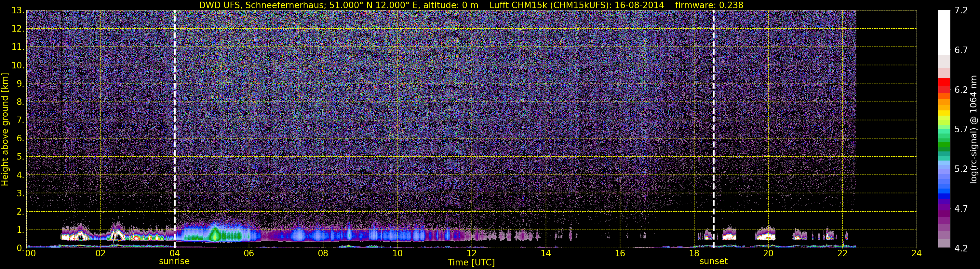980x269 pixels.
Task: Click the time axis tick '24'
Action: 917,253
